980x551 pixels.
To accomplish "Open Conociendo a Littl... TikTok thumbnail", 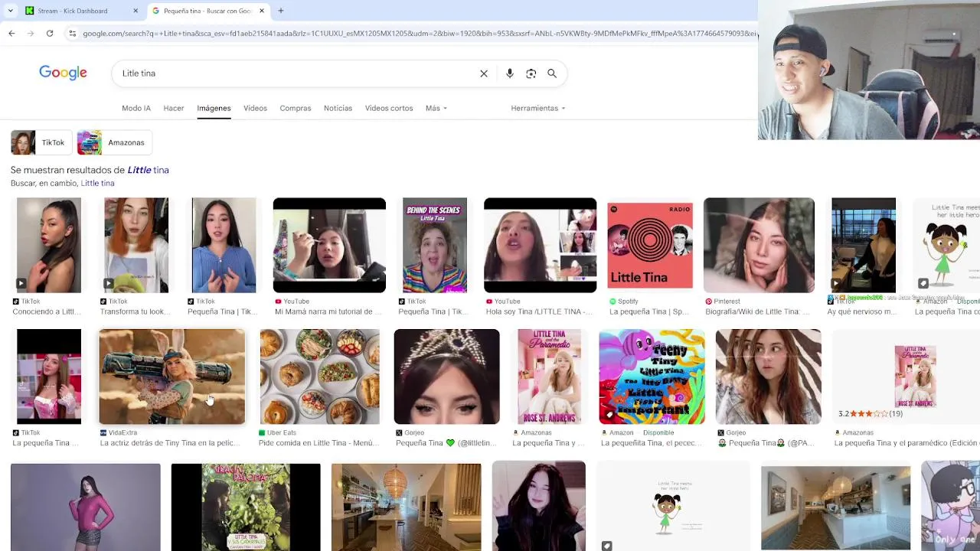I will point(49,245).
